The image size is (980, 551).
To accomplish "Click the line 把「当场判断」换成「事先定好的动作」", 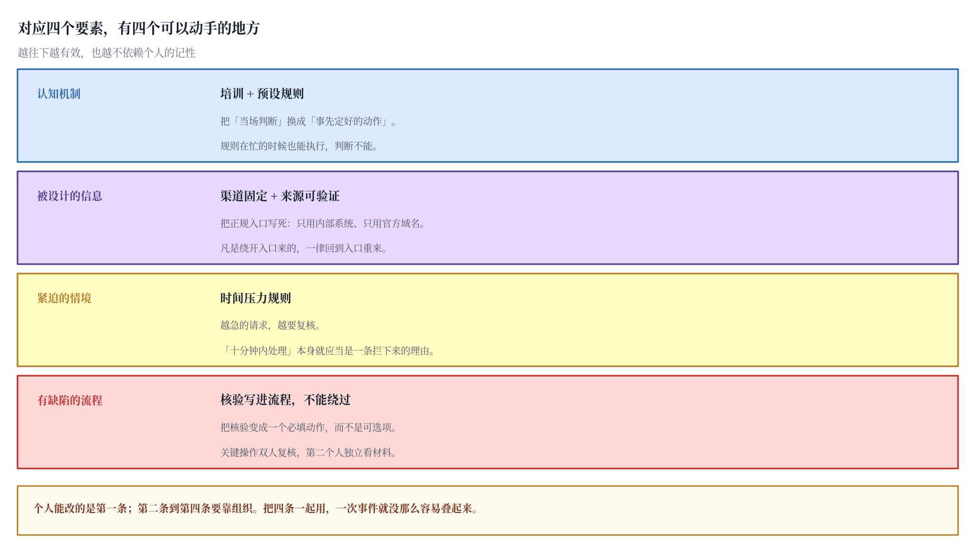I will click(308, 121).
